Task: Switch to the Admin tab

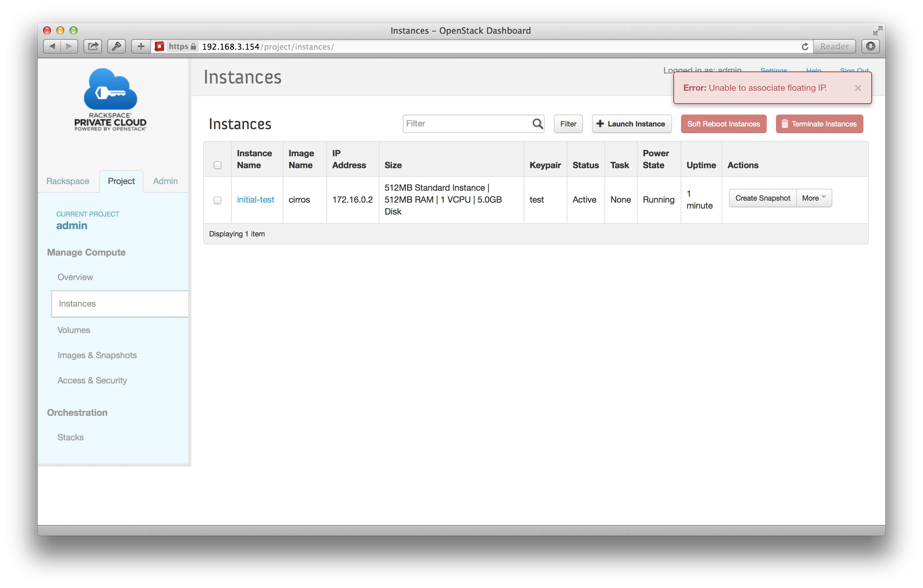Action: [x=165, y=181]
